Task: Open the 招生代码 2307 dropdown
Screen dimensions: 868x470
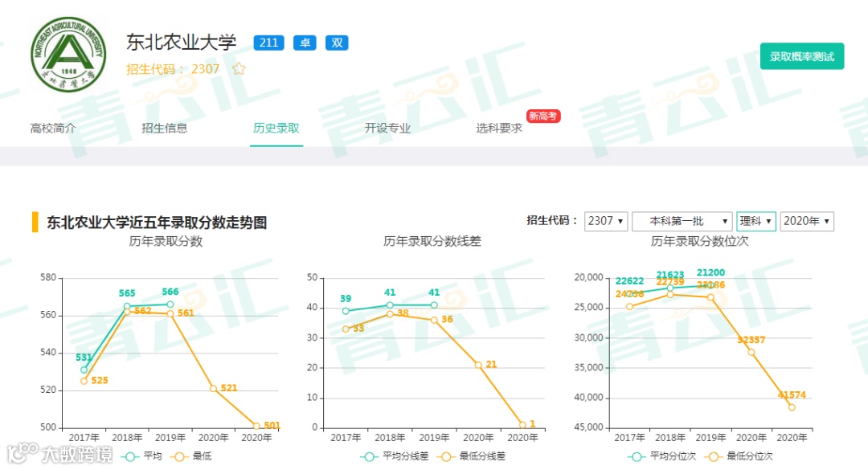Action: point(606,221)
